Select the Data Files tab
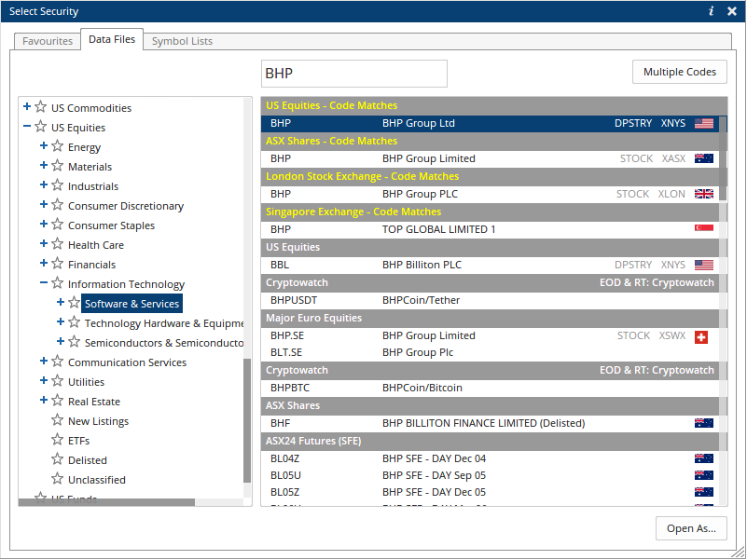 (112, 39)
